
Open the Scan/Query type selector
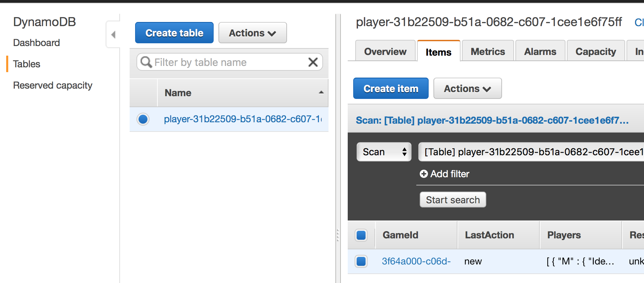384,152
